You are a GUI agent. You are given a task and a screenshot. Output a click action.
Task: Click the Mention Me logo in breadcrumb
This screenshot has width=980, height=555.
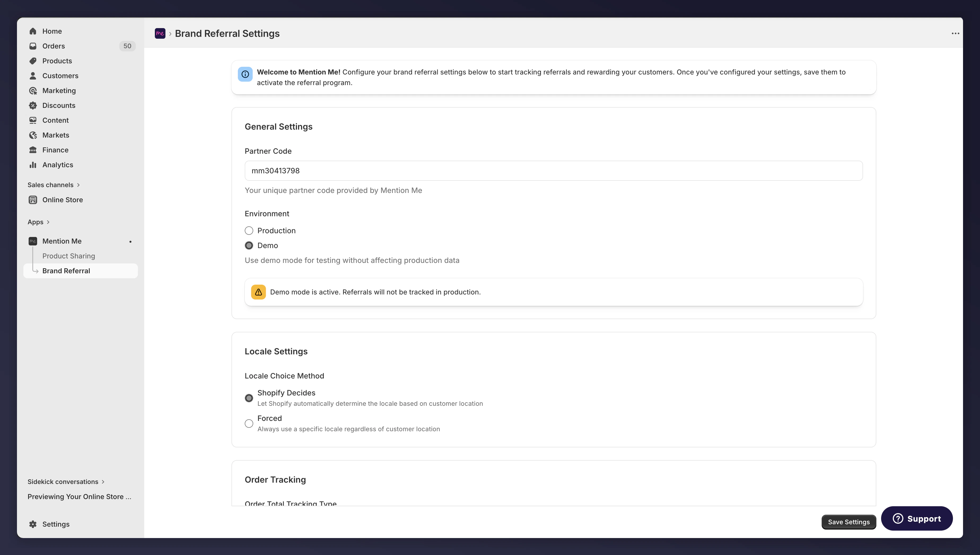tap(160, 34)
